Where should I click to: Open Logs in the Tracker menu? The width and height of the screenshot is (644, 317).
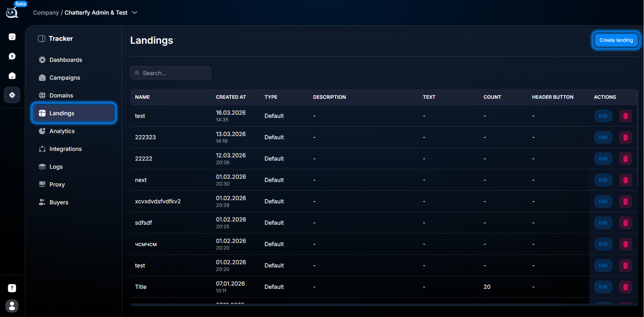tap(73, 167)
